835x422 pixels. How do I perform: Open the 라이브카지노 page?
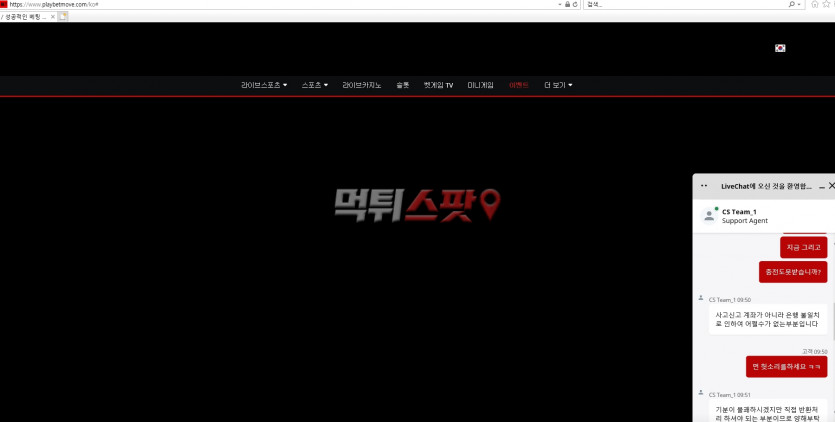[x=362, y=85]
